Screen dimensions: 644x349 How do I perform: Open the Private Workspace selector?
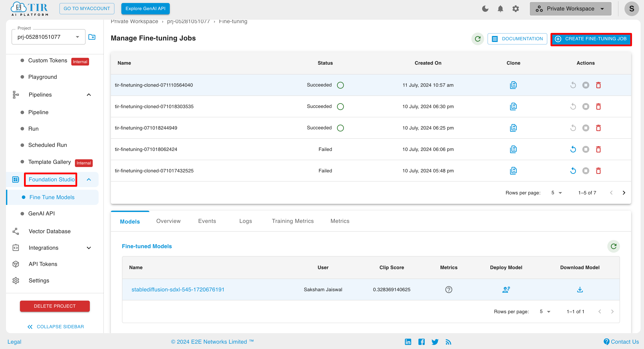point(570,9)
